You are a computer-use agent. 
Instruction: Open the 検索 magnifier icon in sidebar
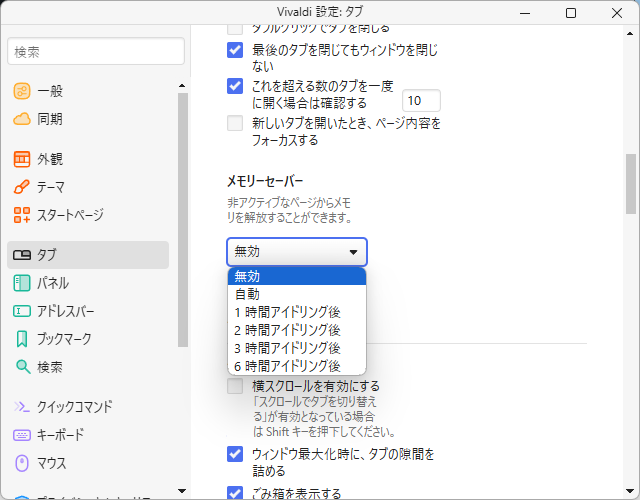(23, 367)
